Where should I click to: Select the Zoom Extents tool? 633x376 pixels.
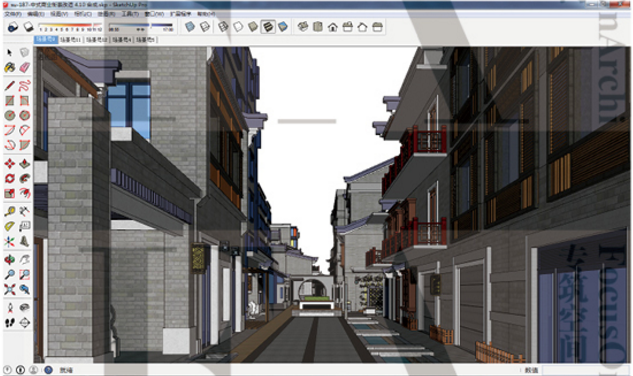click(10, 289)
